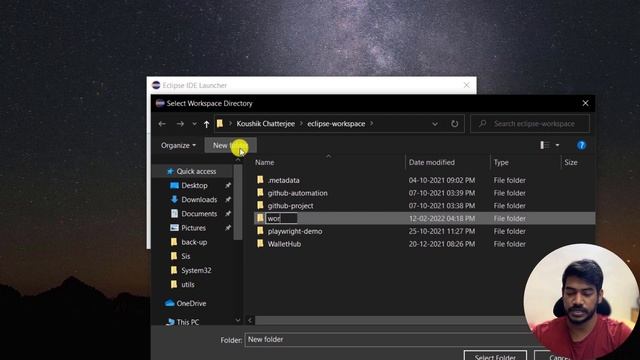Click the pin icon beside Pictures

(228, 228)
